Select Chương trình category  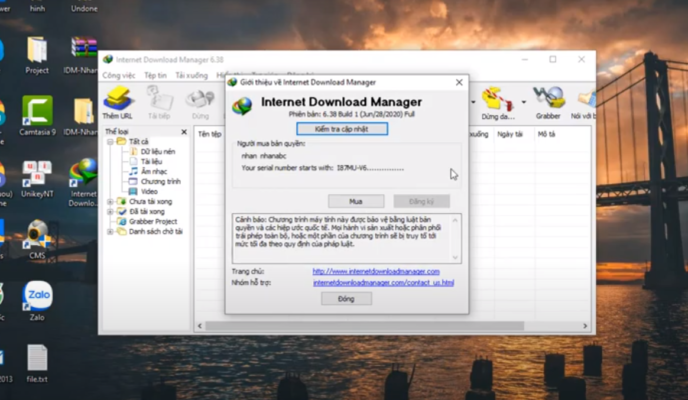[x=154, y=182]
